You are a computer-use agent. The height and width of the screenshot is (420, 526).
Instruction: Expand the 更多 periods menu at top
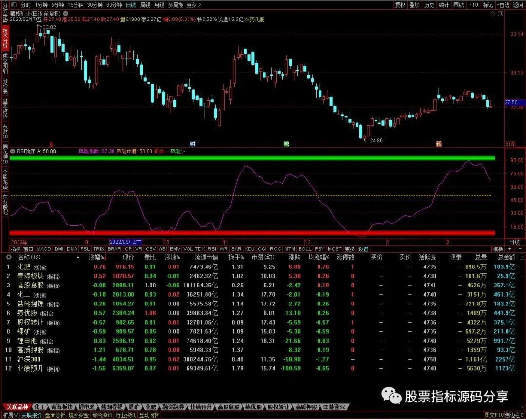click(193, 5)
